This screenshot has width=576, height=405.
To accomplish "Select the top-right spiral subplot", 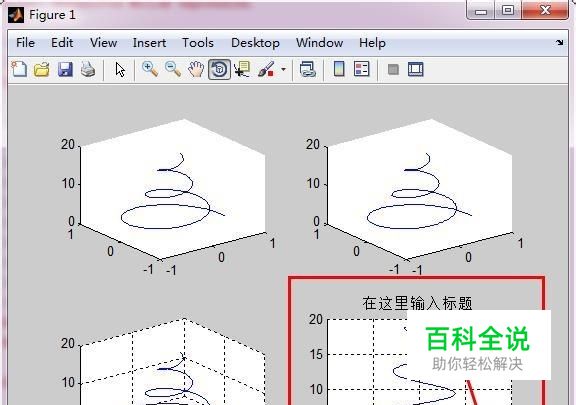I will tap(420, 189).
